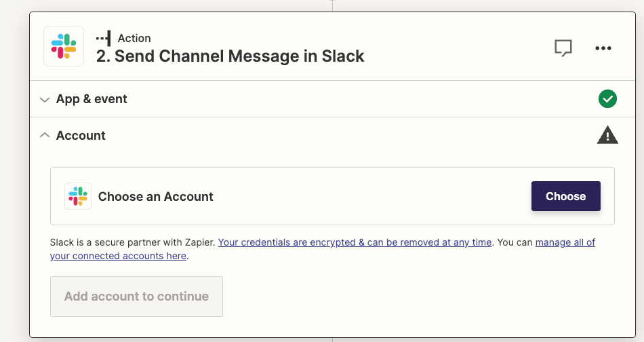Click the large Slack logo in the step header
Image resolution: width=644 pixels, height=342 pixels.
pos(64,46)
